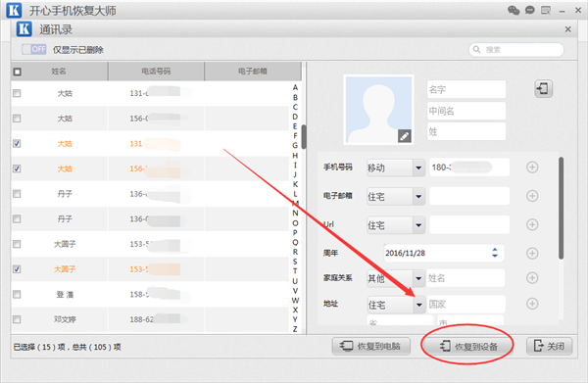Sort by 电话号码 column header
The image size is (588, 383).
pyautogui.click(x=156, y=72)
